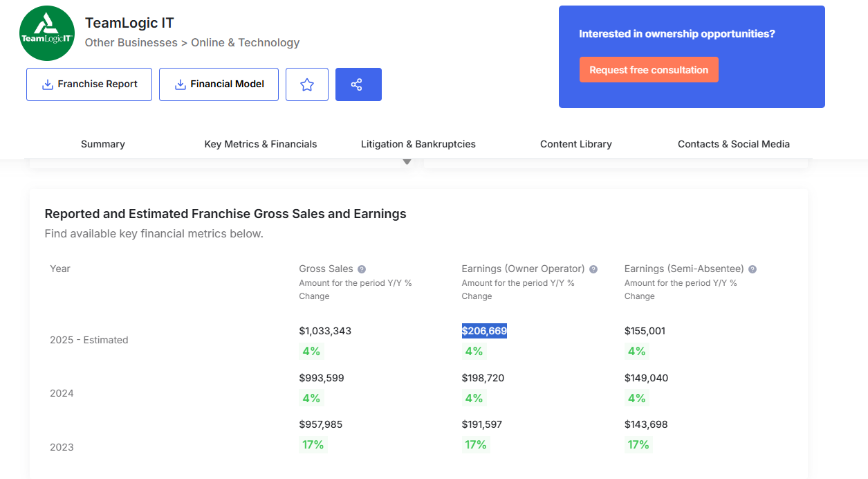Click 2023 owner operator earnings $191,597
This screenshot has height=479, width=868.
pyautogui.click(x=482, y=424)
